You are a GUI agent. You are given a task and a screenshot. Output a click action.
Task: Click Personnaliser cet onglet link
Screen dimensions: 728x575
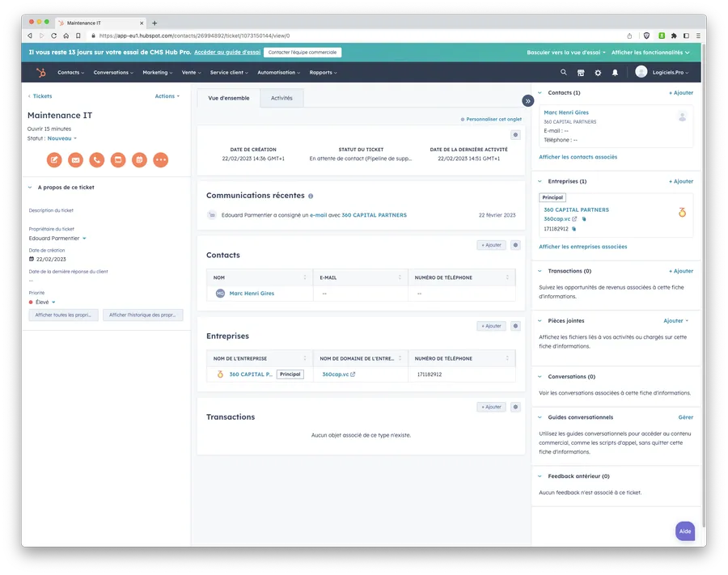(491, 119)
